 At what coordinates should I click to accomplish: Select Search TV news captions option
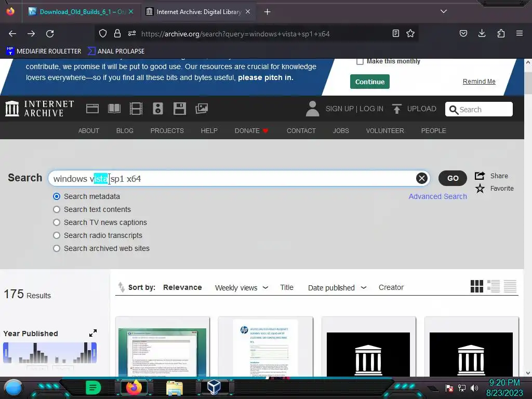click(x=57, y=222)
